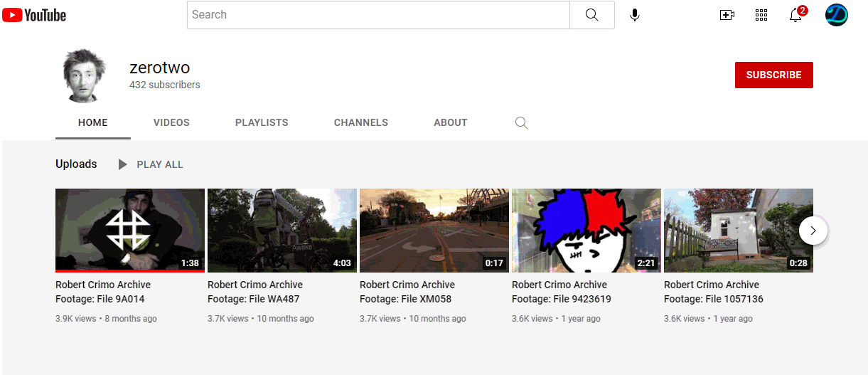Open thumbnail of File 9423619 video
Image resolution: width=868 pixels, height=375 pixels.
586,231
